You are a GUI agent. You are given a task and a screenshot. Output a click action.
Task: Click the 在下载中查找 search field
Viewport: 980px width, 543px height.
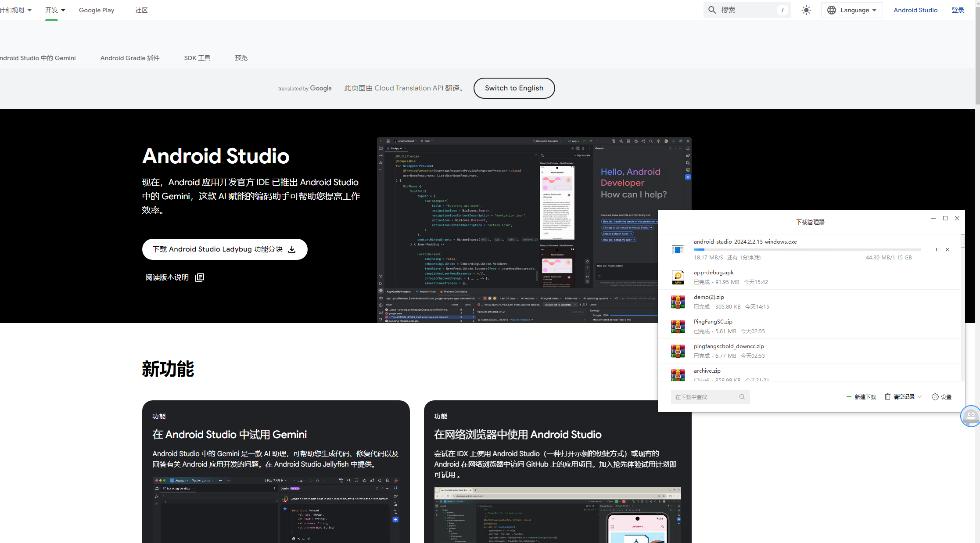click(702, 396)
